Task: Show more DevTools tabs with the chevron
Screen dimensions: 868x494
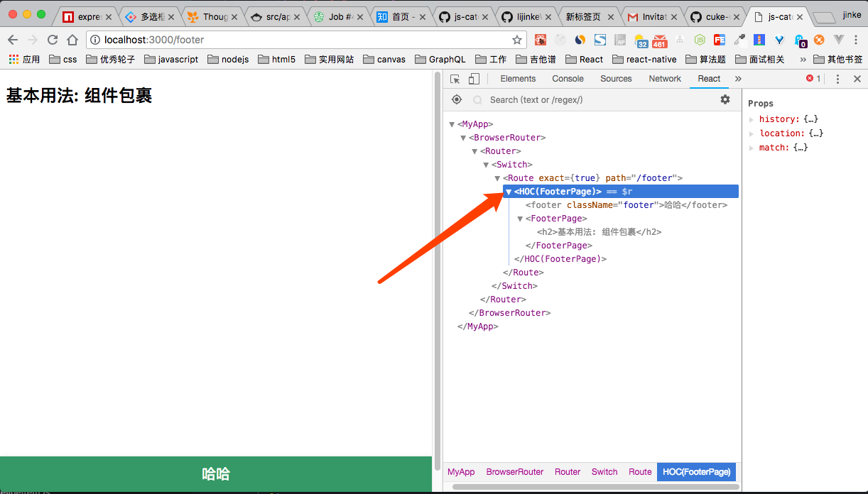Action: click(x=738, y=79)
